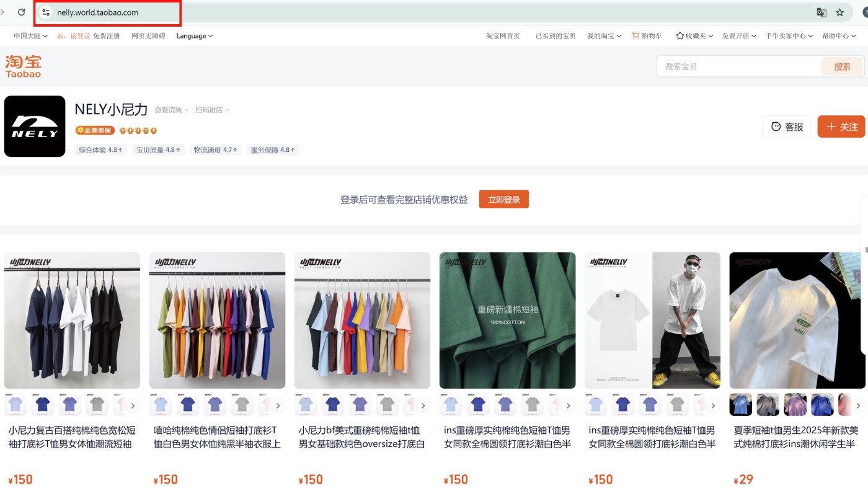Click the translate page icon in address bar
This screenshot has width=868, height=496.
tap(821, 12)
